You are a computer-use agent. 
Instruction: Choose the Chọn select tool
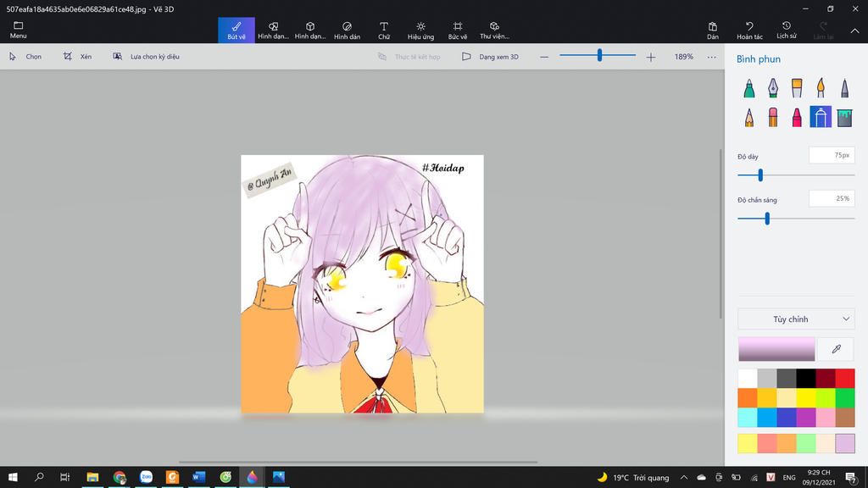tap(25, 57)
